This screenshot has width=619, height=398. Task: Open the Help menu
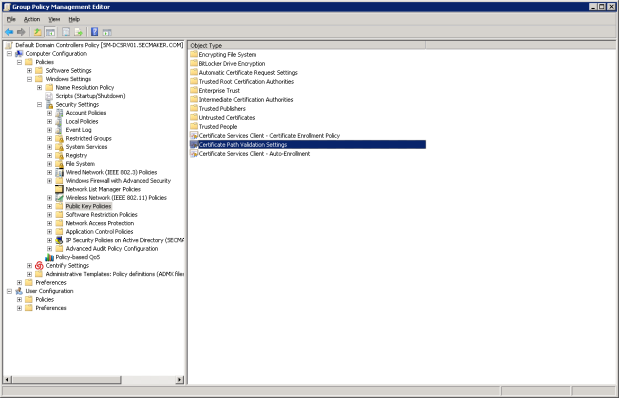[74, 19]
